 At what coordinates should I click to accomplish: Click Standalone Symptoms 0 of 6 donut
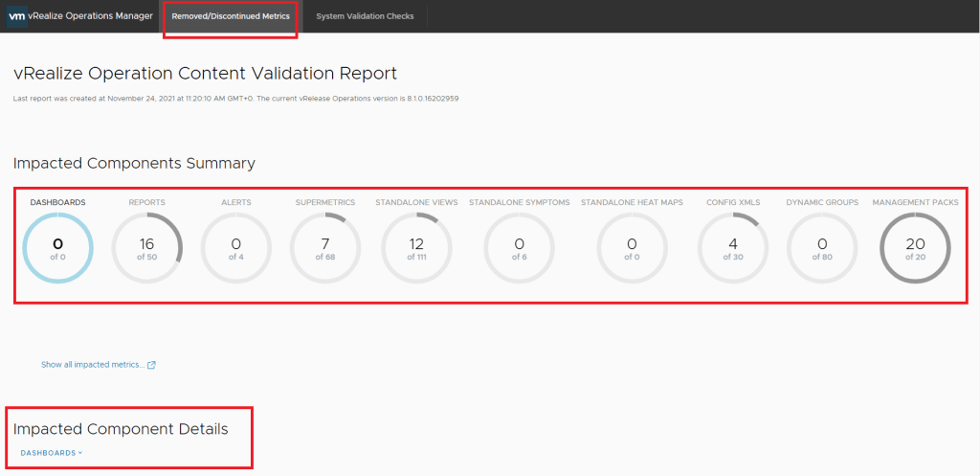pyautogui.click(x=520, y=248)
